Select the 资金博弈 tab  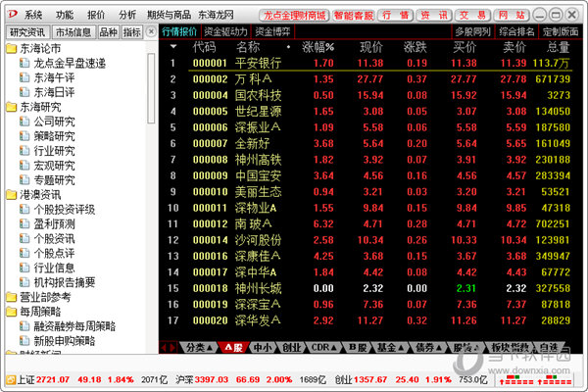pos(273,32)
